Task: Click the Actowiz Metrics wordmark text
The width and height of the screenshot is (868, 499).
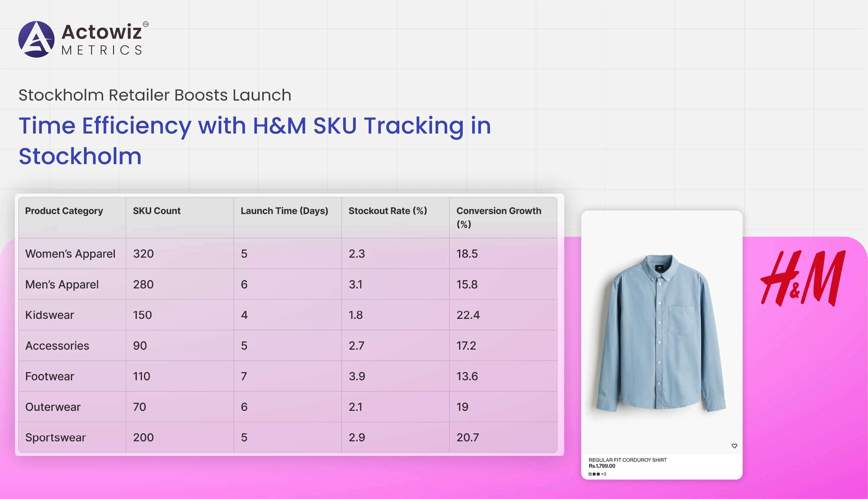Action: [102, 39]
